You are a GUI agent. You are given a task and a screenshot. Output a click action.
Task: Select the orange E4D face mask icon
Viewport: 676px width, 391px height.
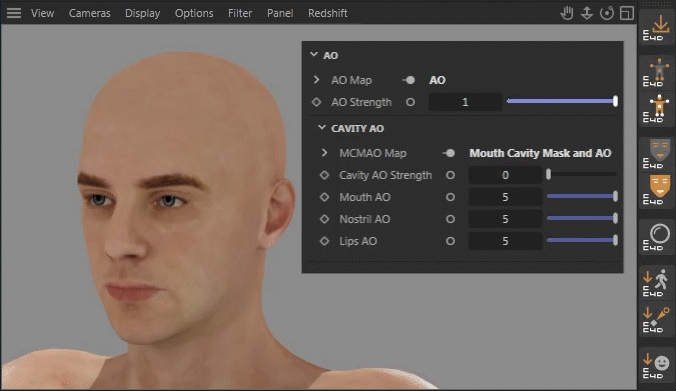(657, 190)
